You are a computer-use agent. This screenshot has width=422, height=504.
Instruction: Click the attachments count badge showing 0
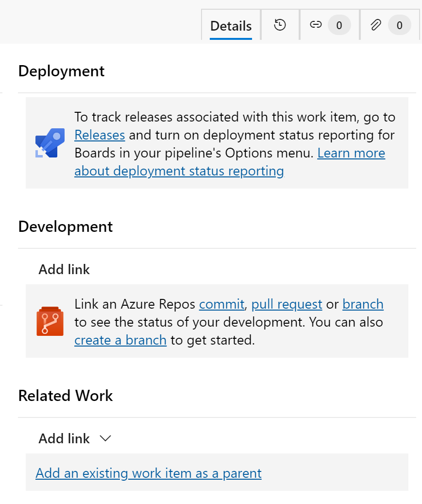pyautogui.click(x=400, y=25)
